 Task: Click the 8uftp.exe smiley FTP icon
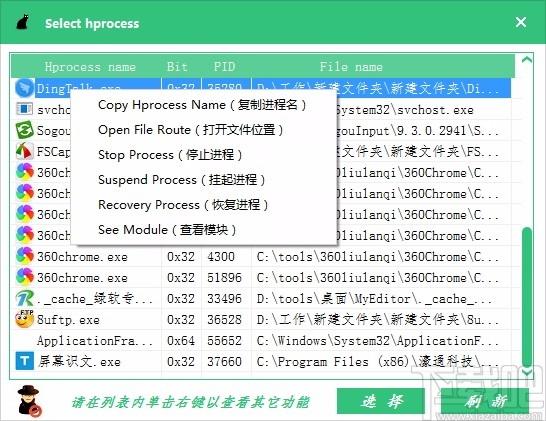point(24,319)
